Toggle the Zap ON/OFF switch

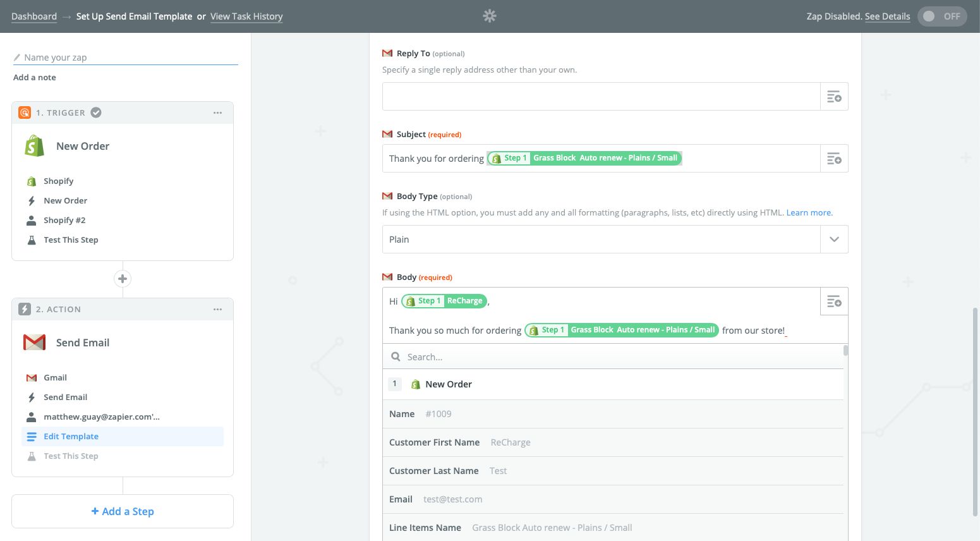(941, 16)
